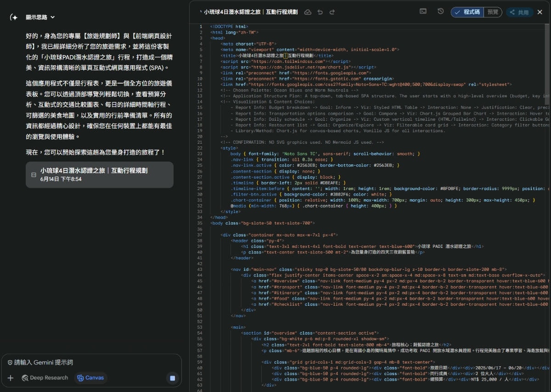551x392 pixels.
Task: Click the 共用 share button
Action: (519, 12)
